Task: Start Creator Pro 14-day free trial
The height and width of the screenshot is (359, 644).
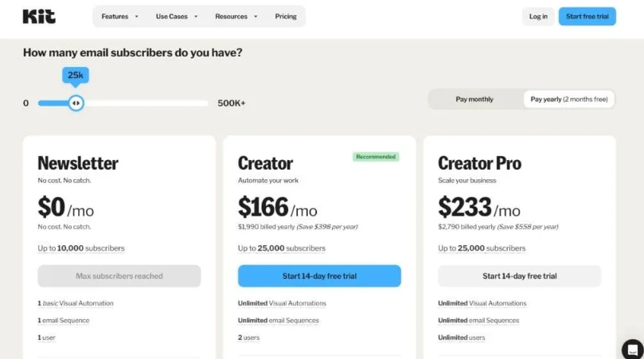Action: click(x=520, y=276)
